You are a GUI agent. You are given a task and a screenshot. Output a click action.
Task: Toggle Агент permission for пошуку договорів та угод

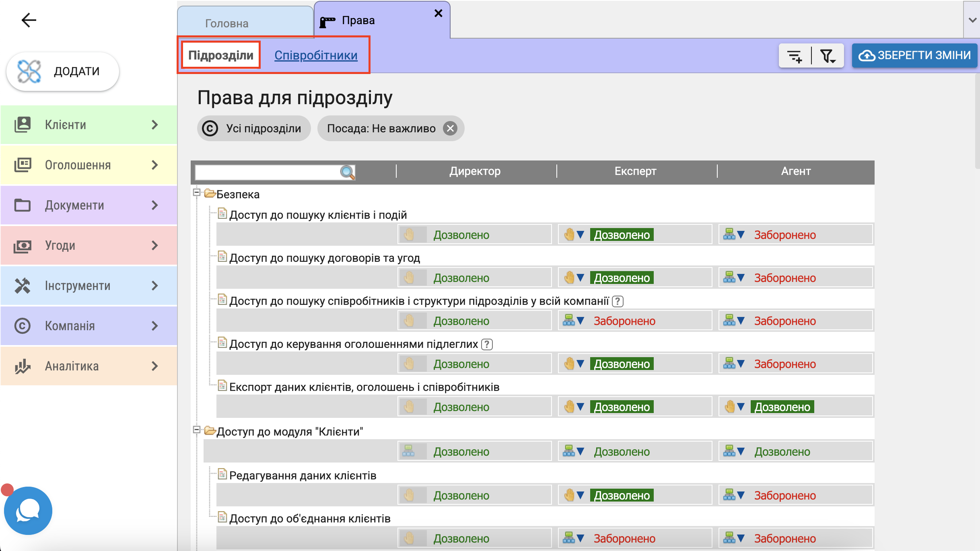click(x=785, y=278)
